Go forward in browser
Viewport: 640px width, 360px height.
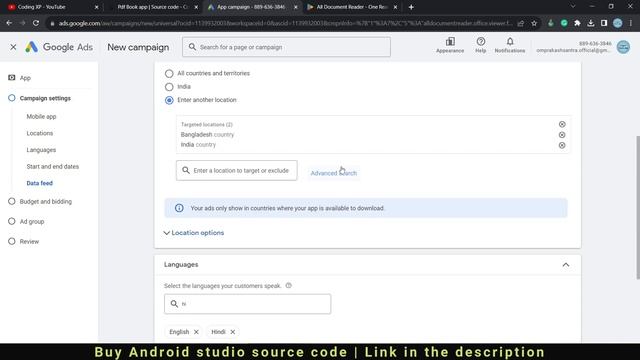22,23
